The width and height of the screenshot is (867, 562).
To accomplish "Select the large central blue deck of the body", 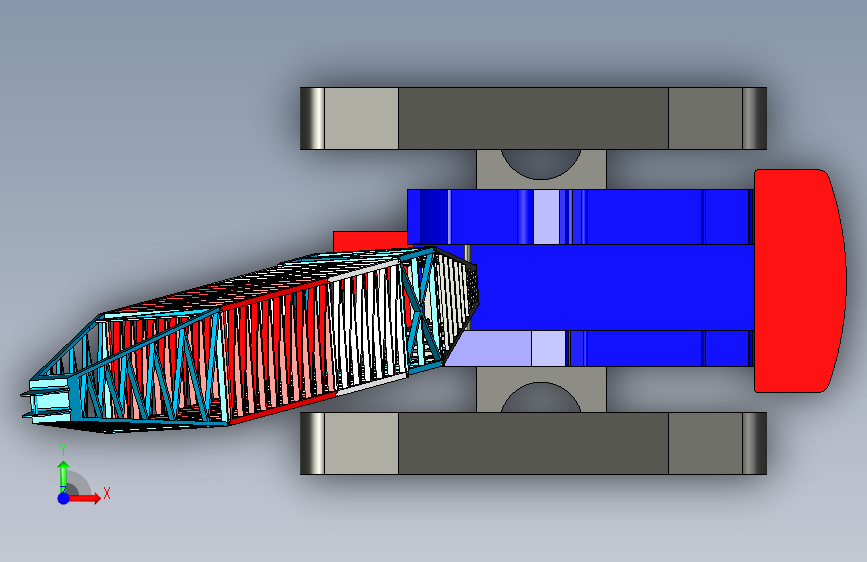I will [611, 288].
